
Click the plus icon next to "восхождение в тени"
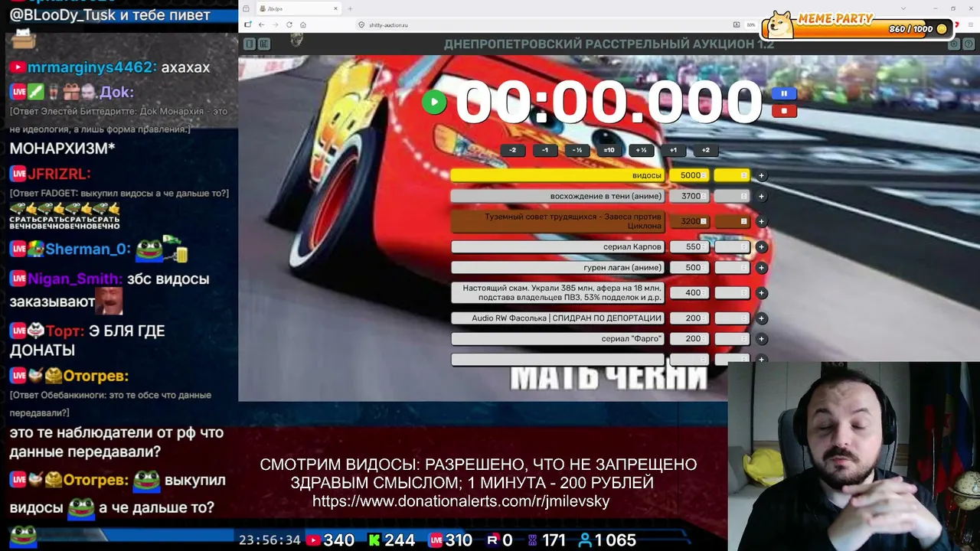[x=761, y=197]
